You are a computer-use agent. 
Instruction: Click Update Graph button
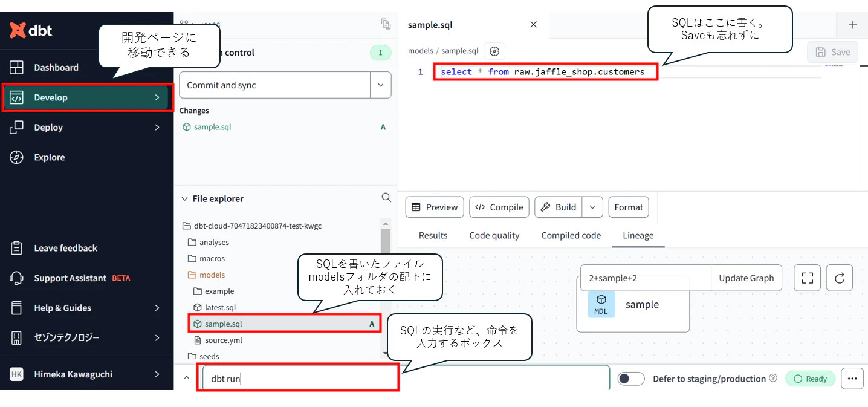click(x=747, y=278)
